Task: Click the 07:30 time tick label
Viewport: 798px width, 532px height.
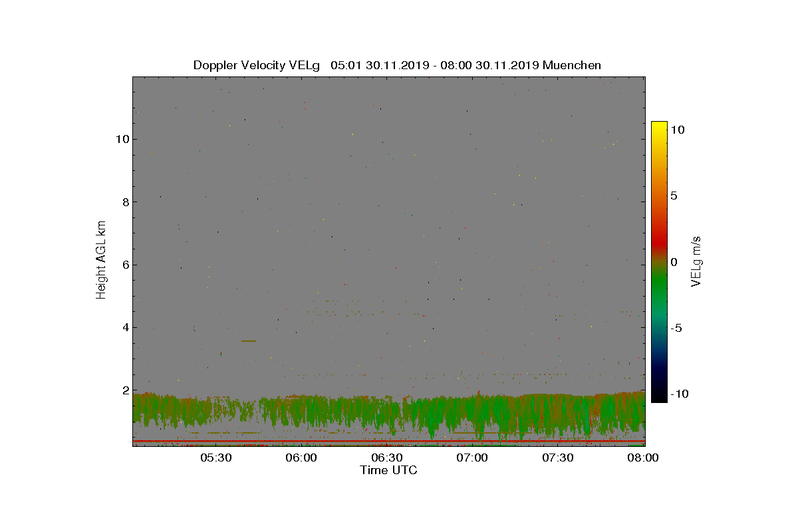Action: click(559, 458)
